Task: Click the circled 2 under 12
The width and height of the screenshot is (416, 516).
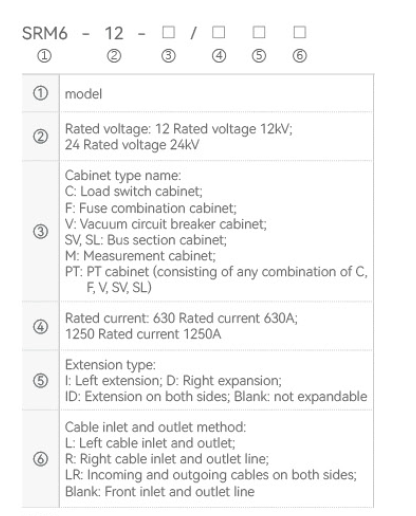Action: tap(114, 56)
